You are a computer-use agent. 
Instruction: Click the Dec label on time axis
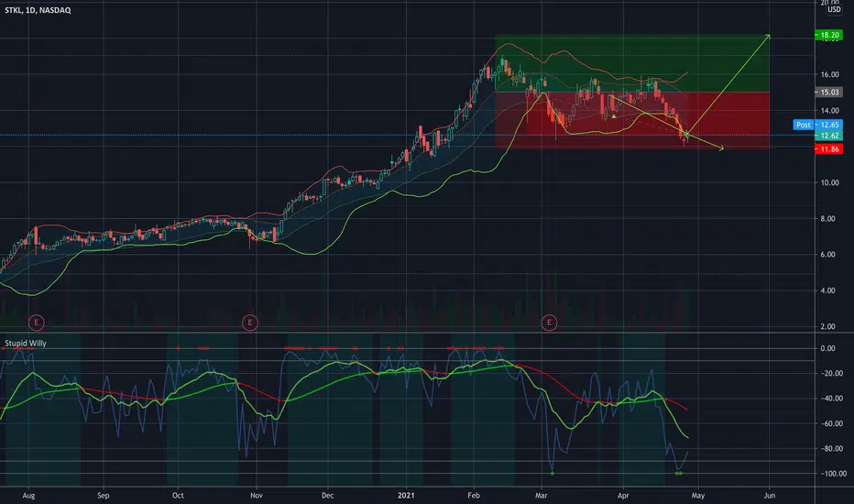coord(327,495)
